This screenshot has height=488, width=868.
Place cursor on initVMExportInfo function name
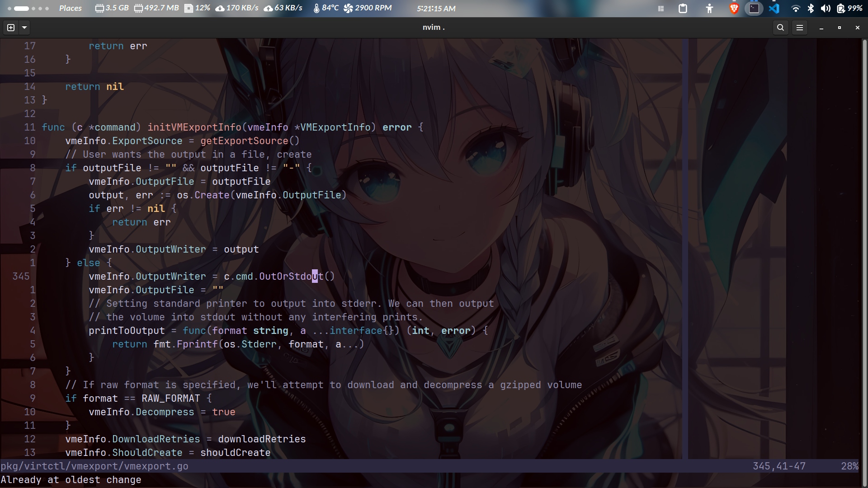[x=194, y=127]
